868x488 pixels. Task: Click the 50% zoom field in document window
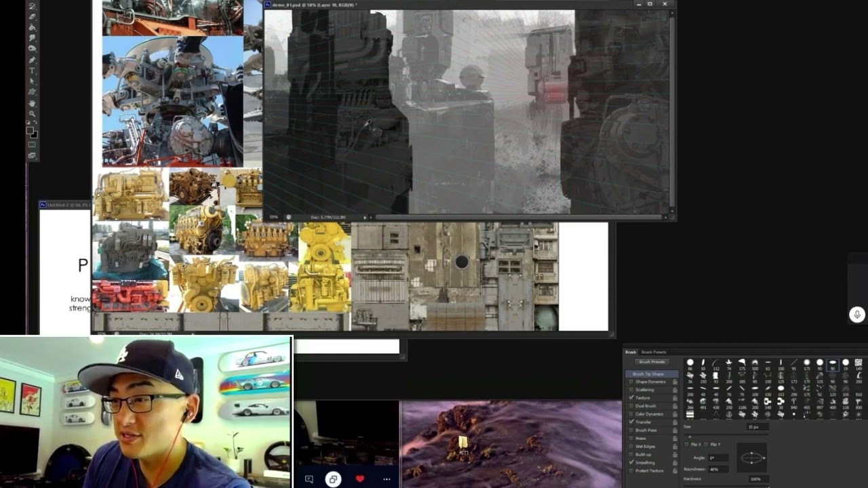coord(274,217)
